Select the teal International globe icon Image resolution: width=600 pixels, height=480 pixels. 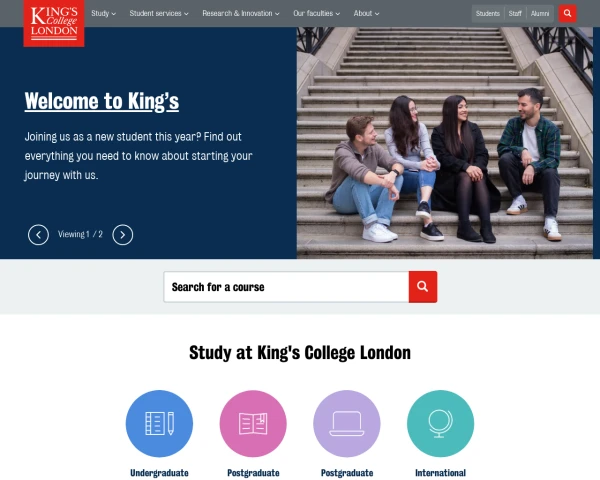tap(440, 423)
